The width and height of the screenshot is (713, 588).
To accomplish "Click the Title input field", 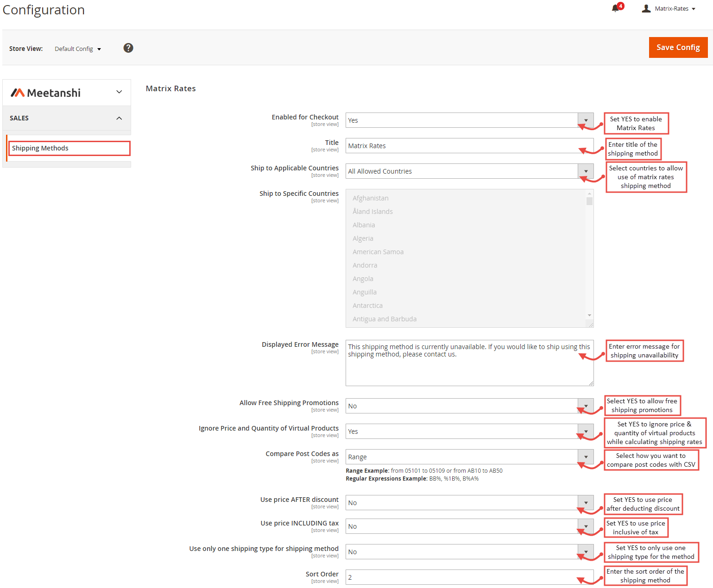I will 469,146.
